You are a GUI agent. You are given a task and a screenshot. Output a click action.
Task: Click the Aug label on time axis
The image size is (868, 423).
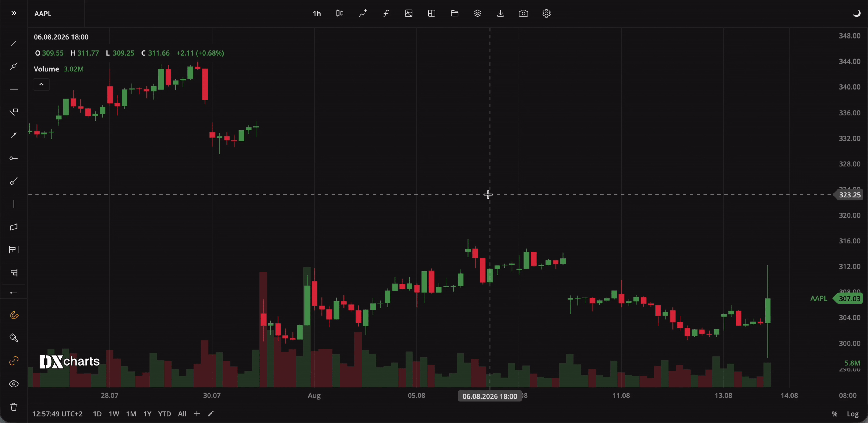tap(314, 396)
